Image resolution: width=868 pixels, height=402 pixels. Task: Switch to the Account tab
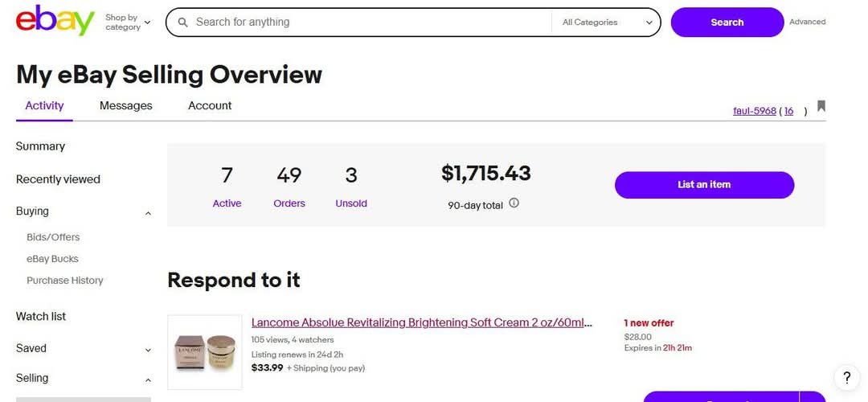pos(210,106)
